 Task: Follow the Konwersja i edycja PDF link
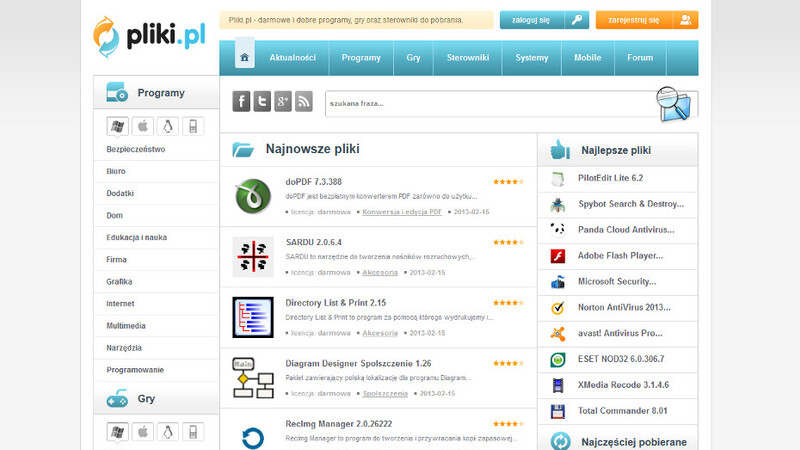(x=402, y=212)
